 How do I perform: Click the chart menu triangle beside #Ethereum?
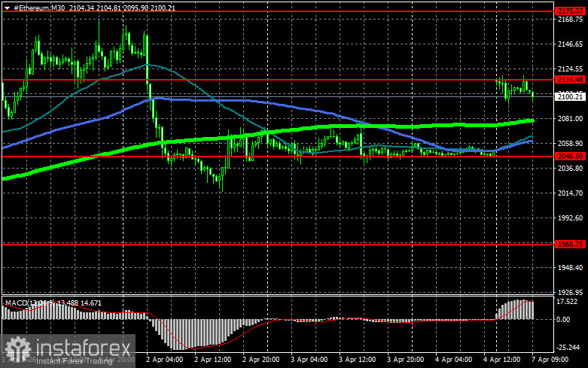[x=7, y=8]
